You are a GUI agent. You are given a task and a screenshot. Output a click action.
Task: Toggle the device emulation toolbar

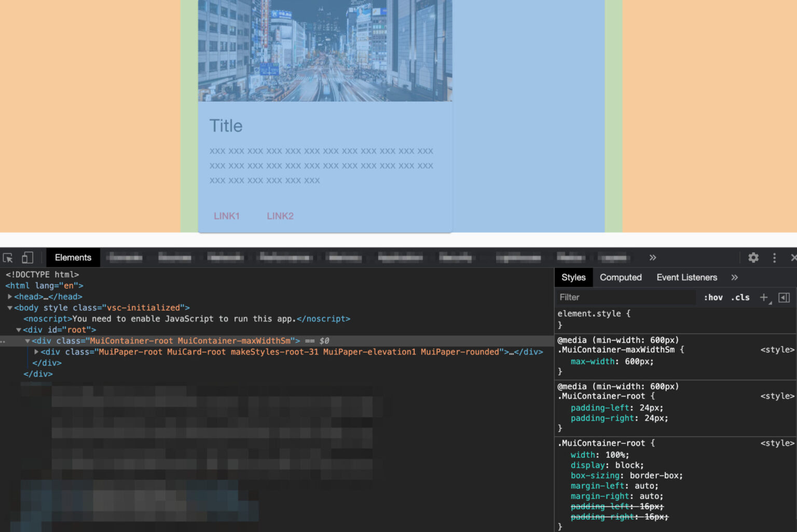click(28, 257)
